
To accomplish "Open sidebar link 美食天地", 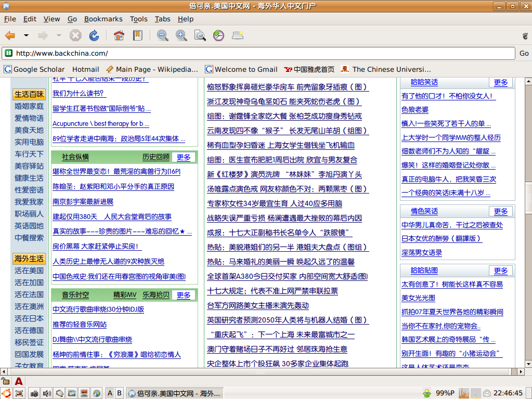I will [29, 130].
